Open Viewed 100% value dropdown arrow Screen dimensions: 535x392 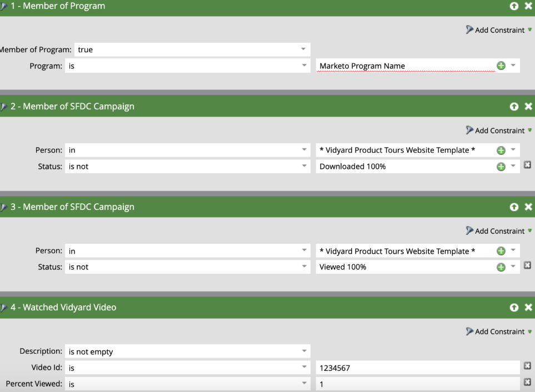pos(513,266)
